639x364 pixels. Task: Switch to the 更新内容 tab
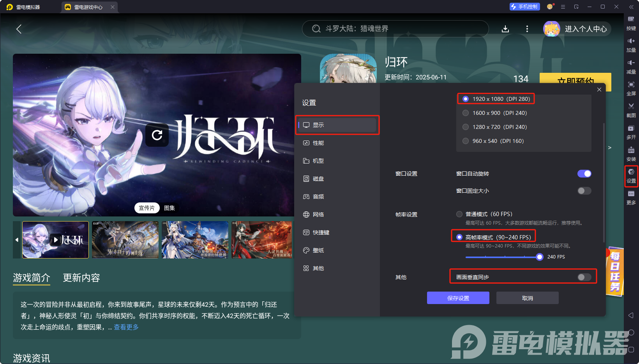coord(81,278)
